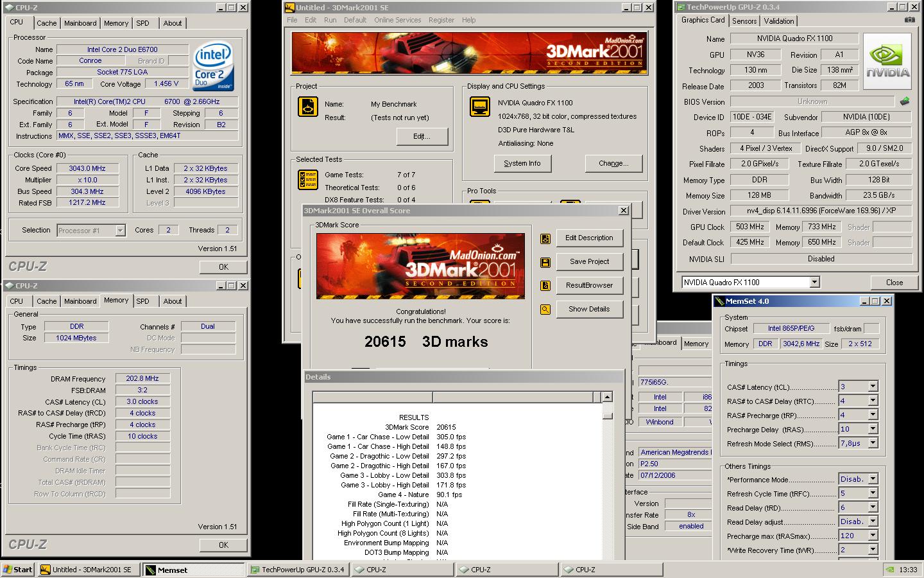Viewport: 924px width, 578px height.
Task: Close the 3DMark2001 SE Overall Score dialog
Action: click(x=623, y=210)
